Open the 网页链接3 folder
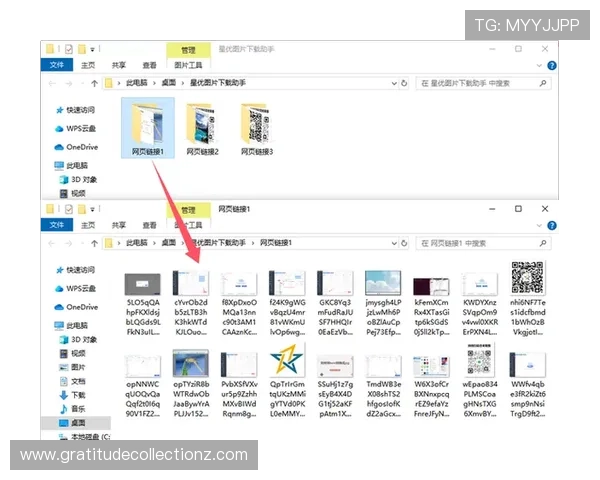 pyautogui.click(x=257, y=129)
